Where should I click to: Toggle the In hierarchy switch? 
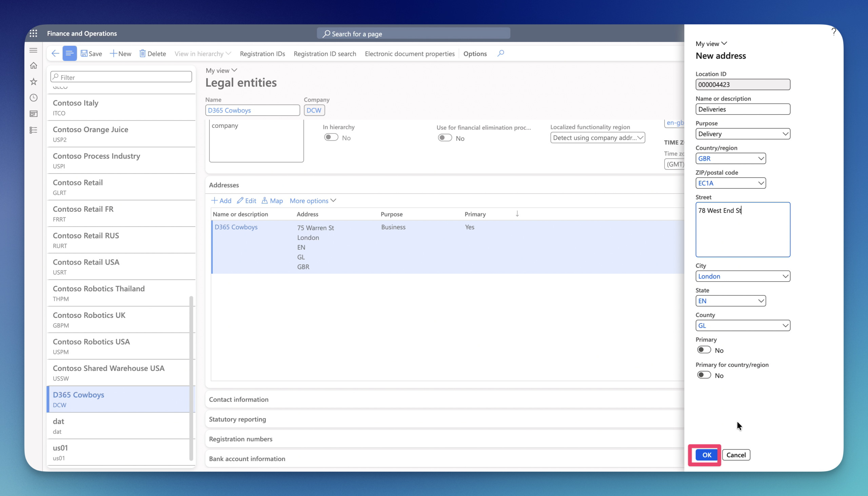pos(331,137)
